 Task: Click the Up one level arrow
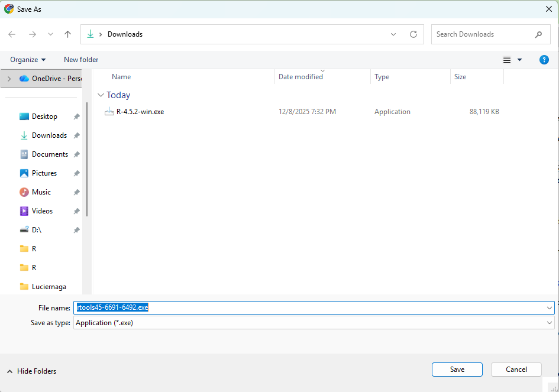click(67, 34)
